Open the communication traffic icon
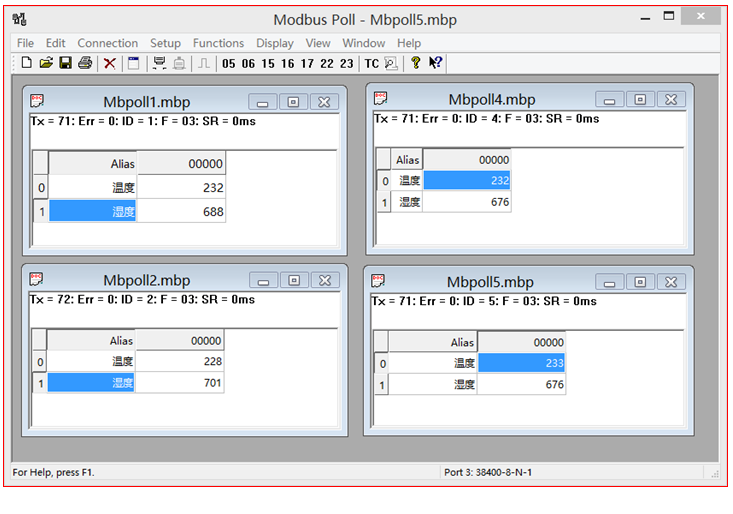The image size is (733, 514). pyautogui.click(x=391, y=63)
